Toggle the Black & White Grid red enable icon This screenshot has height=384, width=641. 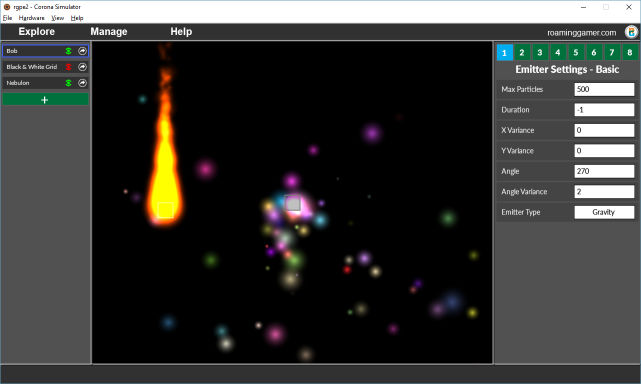click(68, 67)
